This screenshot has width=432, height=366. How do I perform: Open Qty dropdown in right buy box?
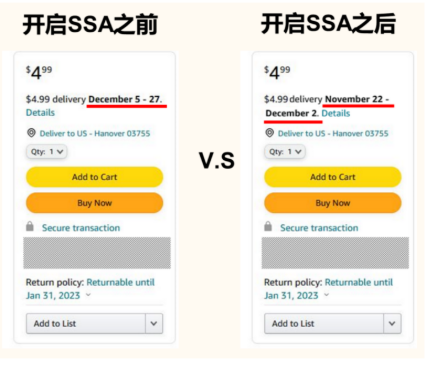click(285, 152)
